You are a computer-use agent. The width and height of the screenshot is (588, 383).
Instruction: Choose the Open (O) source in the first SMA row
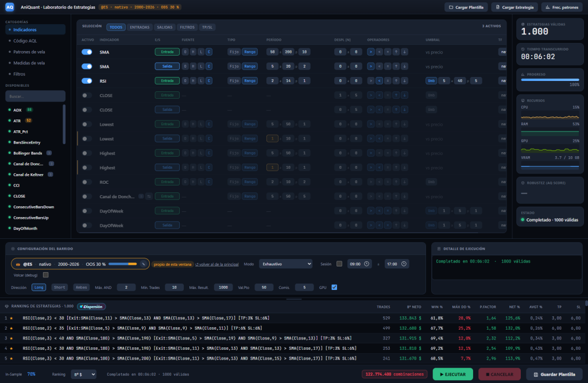tap(185, 52)
